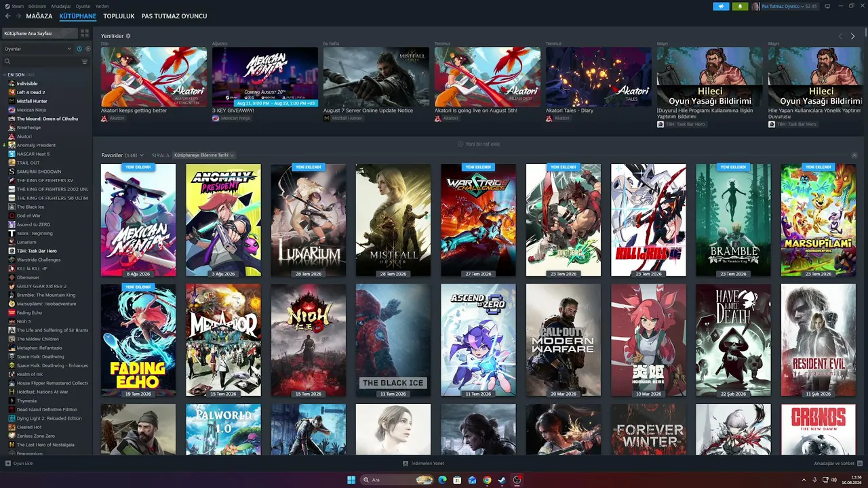Sort library by recent activity clock icon

[x=79, y=49]
